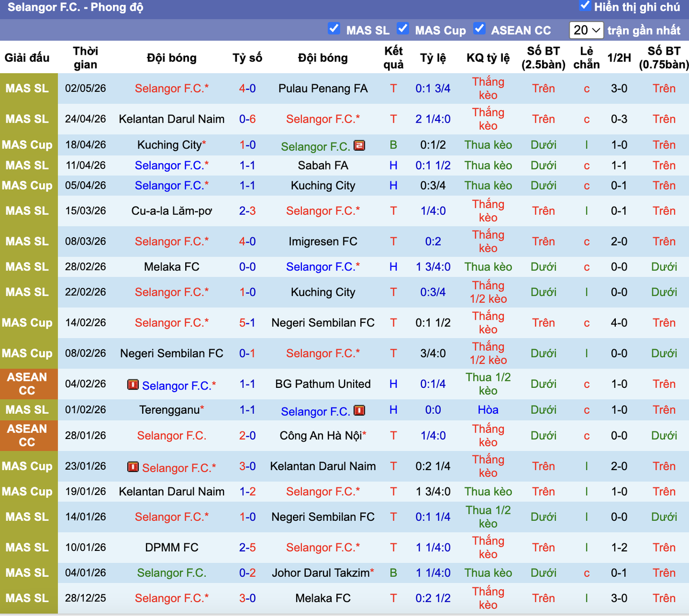The width and height of the screenshot is (689, 616).
Task: Uncheck the MAS SL filter checkbox
Action: point(334,29)
